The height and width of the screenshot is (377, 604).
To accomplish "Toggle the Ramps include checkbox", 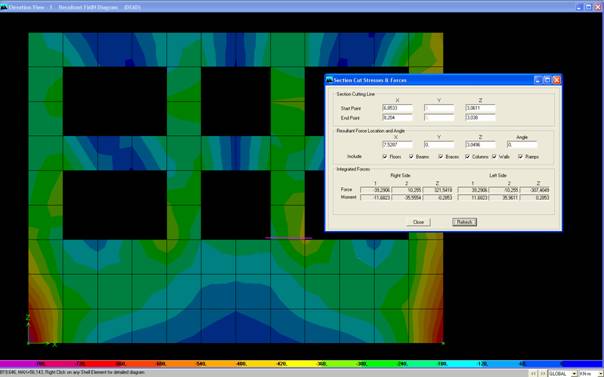I will (520, 156).
